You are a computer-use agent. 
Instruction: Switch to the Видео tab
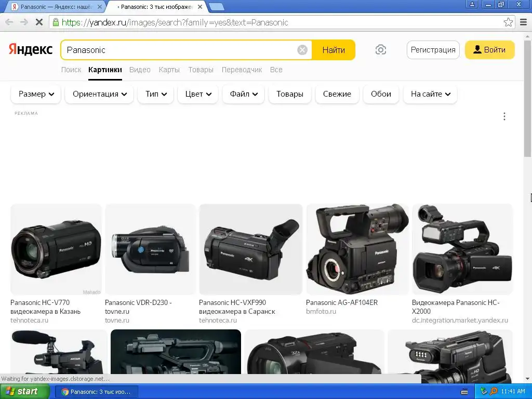(x=140, y=70)
